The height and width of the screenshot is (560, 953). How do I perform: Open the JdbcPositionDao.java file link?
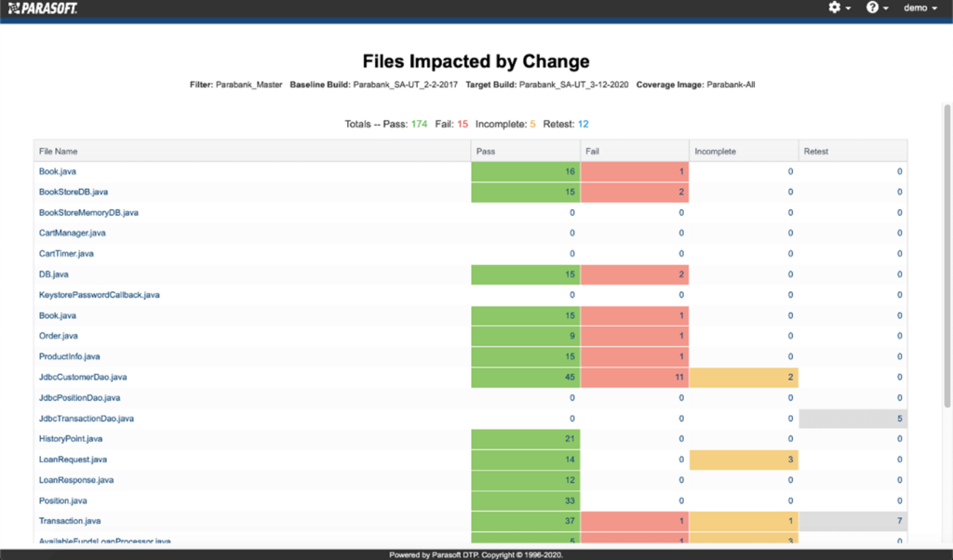pyautogui.click(x=80, y=397)
